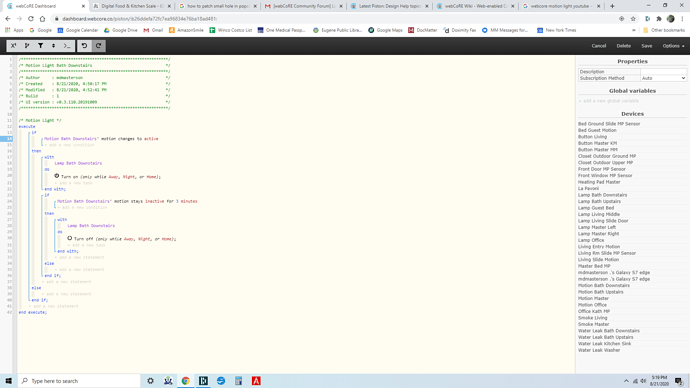Open the Subscription Method Auto dropdown
The width and height of the screenshot is (690, 388).
(x=663, y=78)
